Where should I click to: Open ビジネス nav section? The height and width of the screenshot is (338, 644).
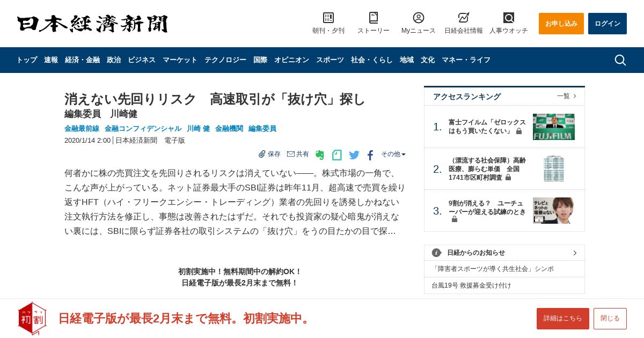142,60
